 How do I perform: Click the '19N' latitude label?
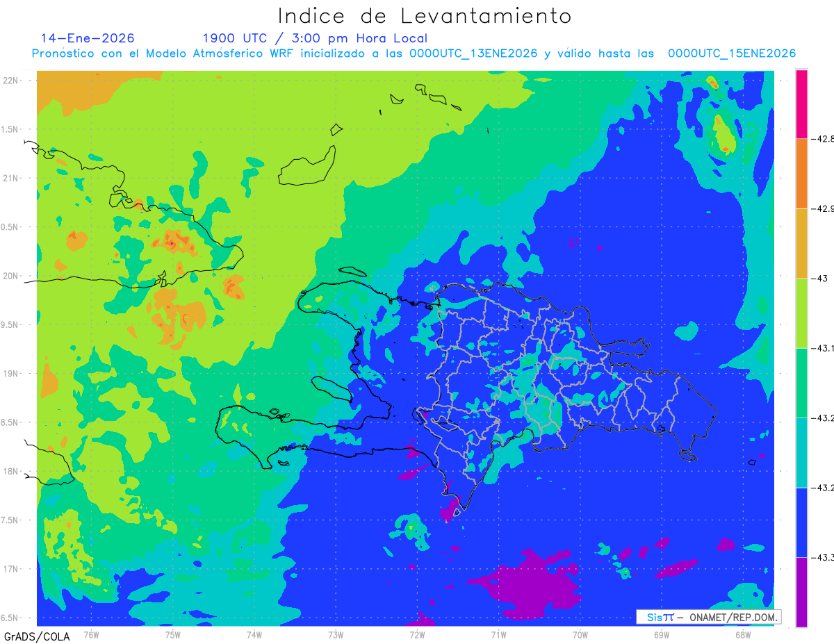coord(12,373)
